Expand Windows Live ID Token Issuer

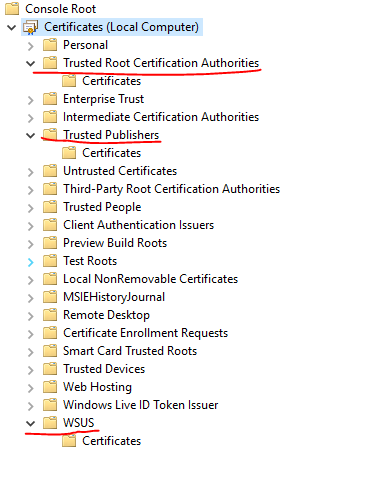pos(31,406)
